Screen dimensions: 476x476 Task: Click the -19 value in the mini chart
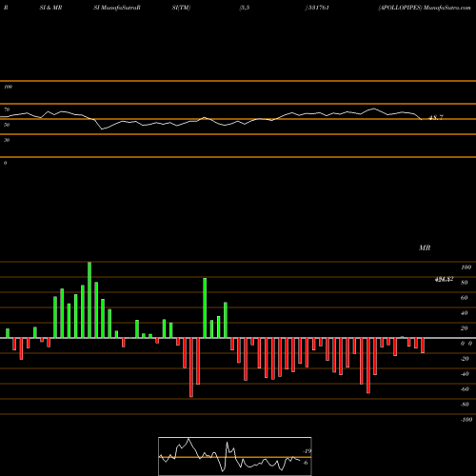[307, 451]
